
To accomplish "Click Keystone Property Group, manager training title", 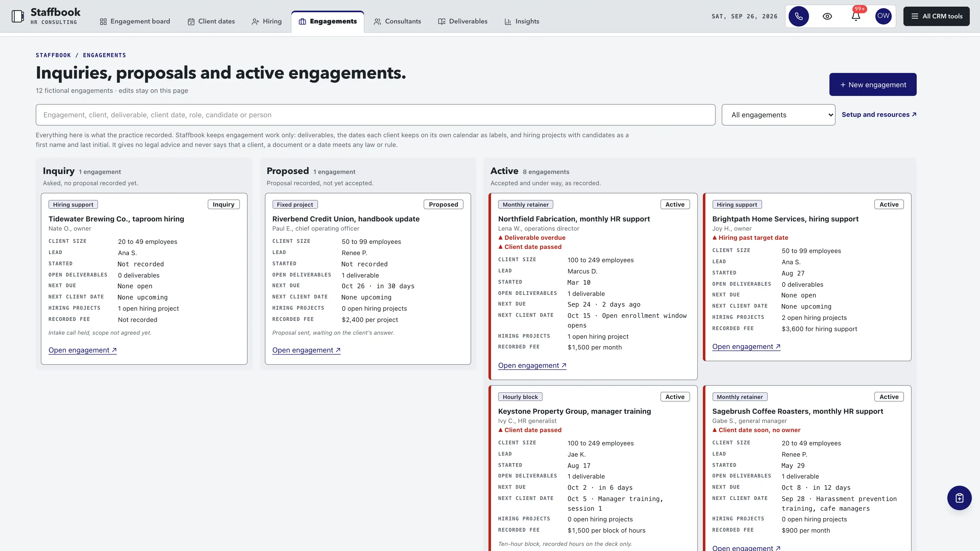I will [574, 411].
